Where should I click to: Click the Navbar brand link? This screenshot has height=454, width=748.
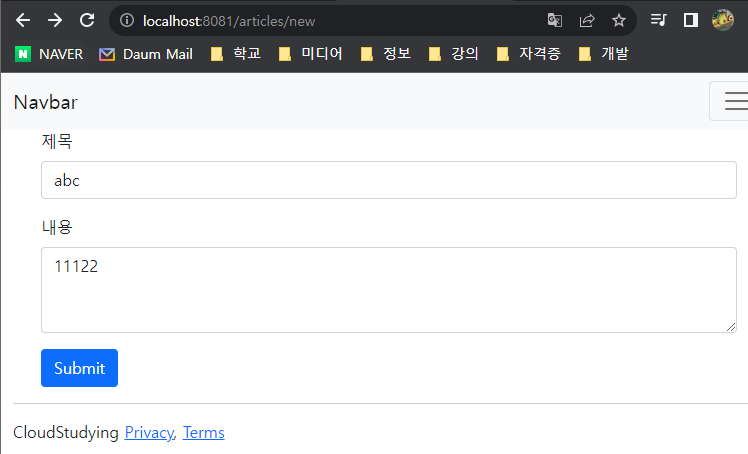pyautogui.click(x=45, y=102)
